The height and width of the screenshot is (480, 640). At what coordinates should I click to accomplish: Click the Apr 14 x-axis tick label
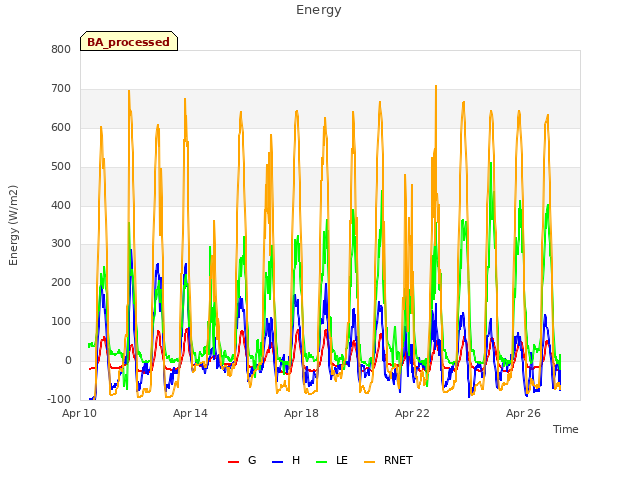point(190,413)
